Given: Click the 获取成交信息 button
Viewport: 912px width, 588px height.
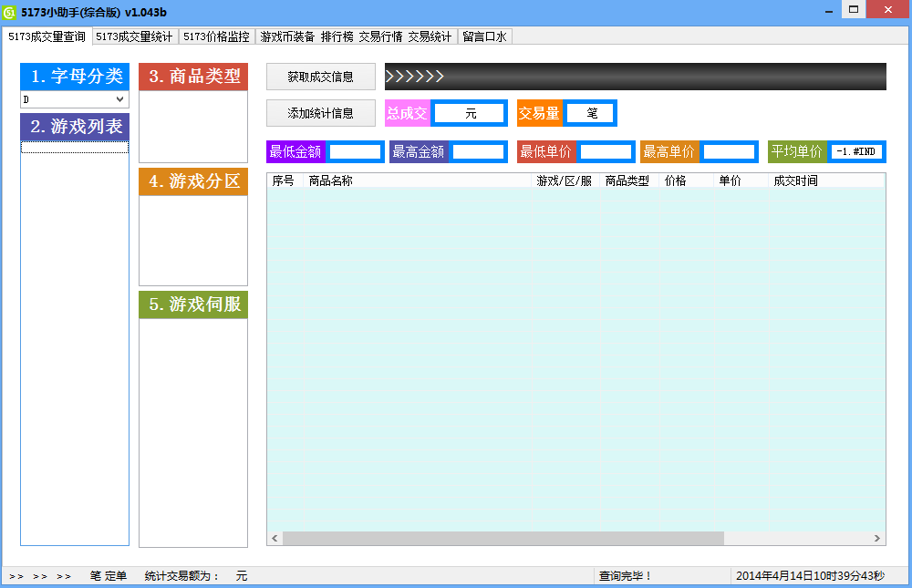Looking at the screenshot, I should [320, 77].
